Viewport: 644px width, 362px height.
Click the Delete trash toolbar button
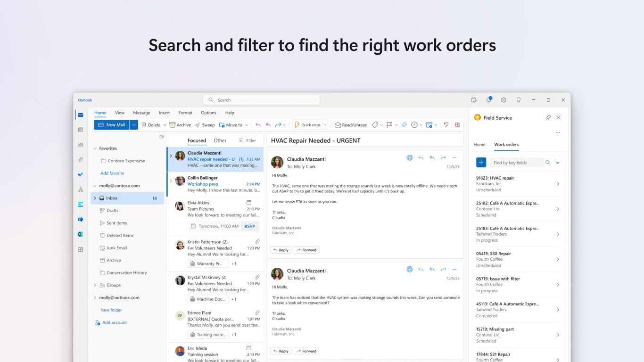click(x=151, y=125)
